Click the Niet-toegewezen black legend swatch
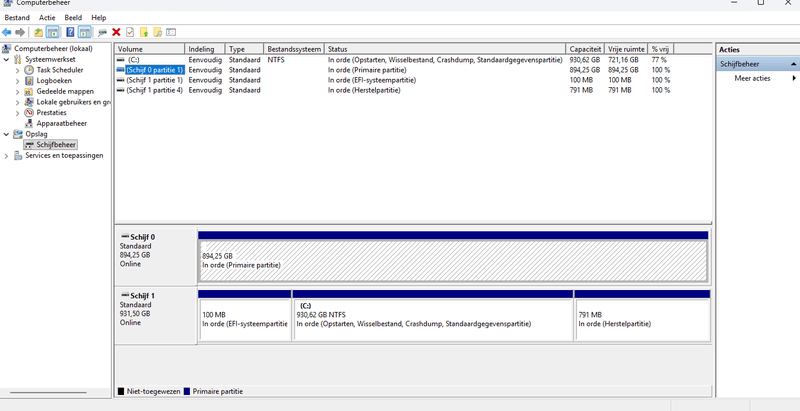 click(x=121, y=392)
